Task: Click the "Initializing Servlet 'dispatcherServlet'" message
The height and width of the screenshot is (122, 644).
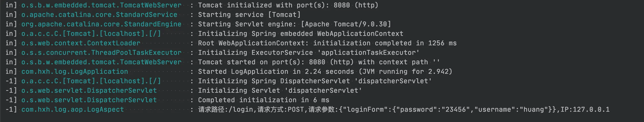Action: coord(280,91)
